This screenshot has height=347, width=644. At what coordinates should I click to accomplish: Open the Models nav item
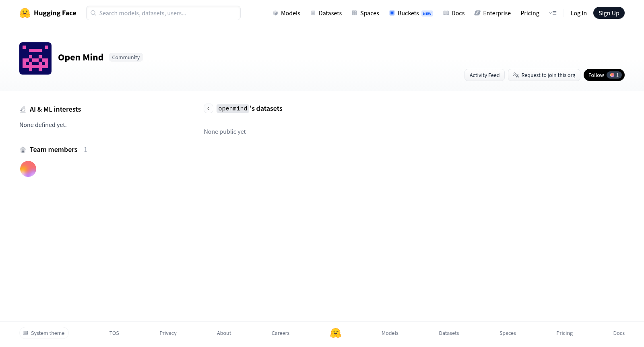tap(286, 13)
